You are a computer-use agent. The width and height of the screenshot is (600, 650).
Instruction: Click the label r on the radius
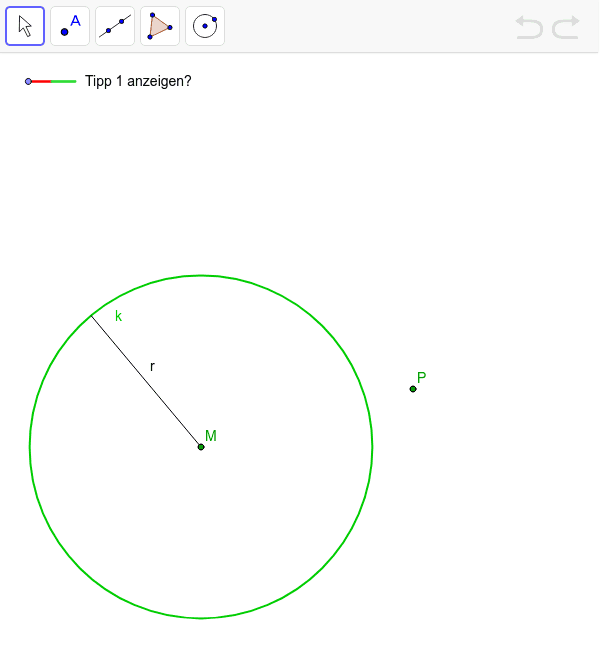[x=152, y=367]
